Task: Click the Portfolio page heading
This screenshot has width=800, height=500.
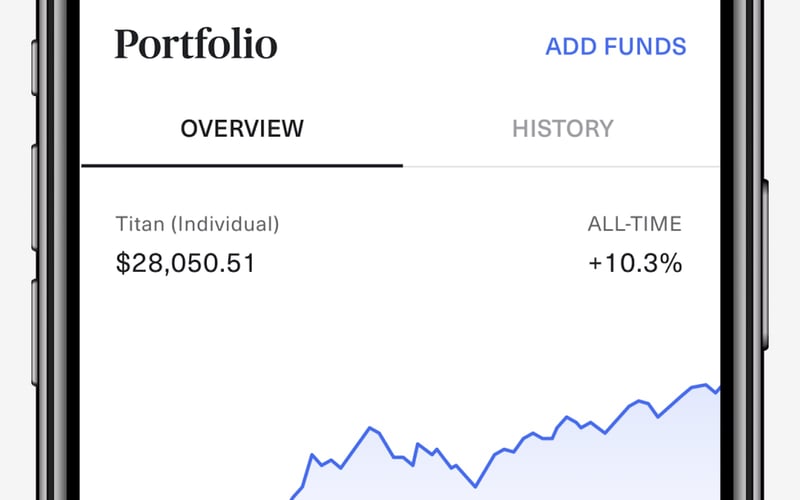Action: coord(196,45)
